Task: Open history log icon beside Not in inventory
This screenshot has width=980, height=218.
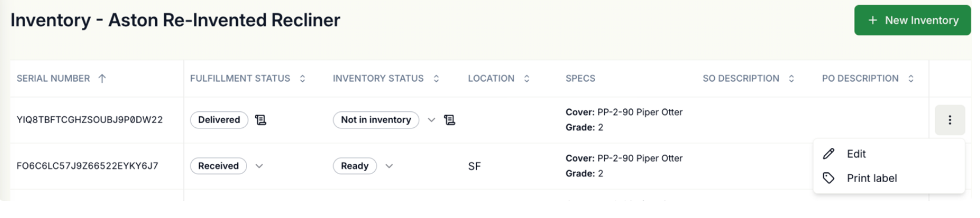Action: 449,120
